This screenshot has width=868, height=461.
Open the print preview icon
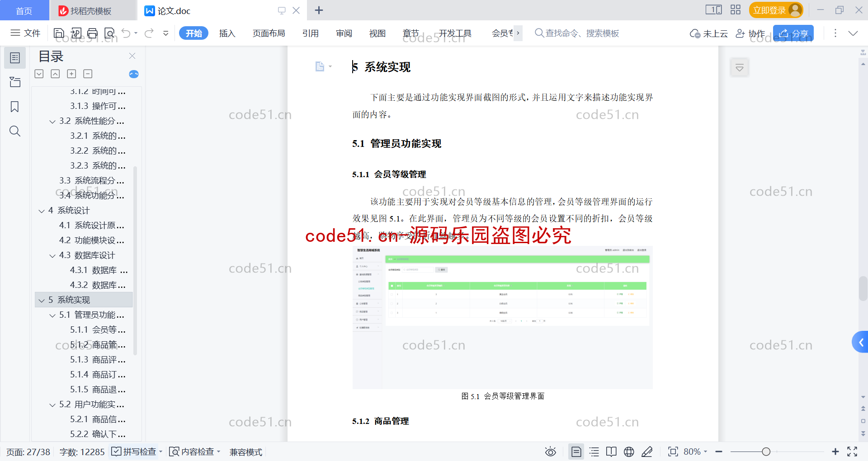coord(109,33)
